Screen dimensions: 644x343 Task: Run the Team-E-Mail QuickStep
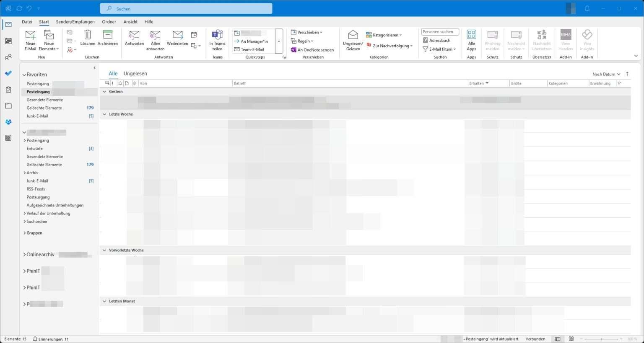click(252, 49)
